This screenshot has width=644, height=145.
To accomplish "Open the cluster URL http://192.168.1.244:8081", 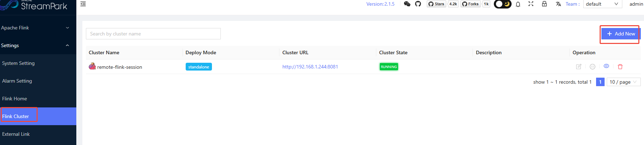I will (310, 67).
